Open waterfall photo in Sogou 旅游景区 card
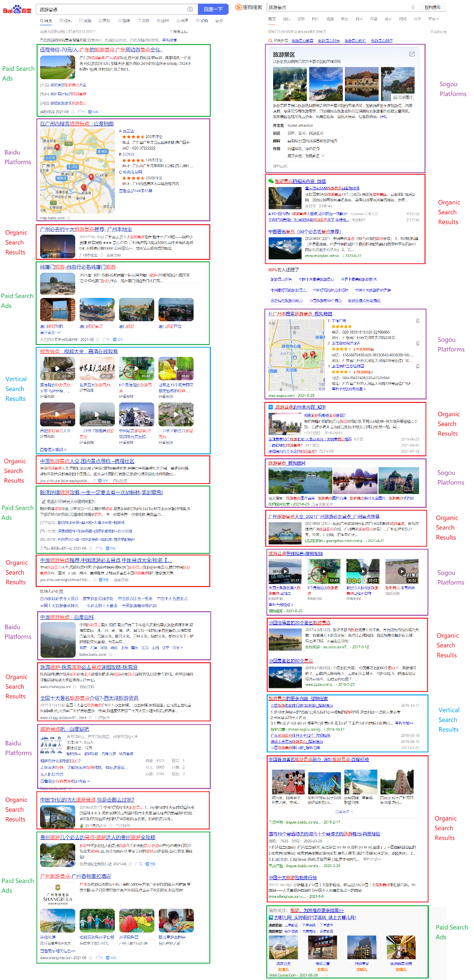The width and height of the screenshot is (474, 980). tap(290, 84)
